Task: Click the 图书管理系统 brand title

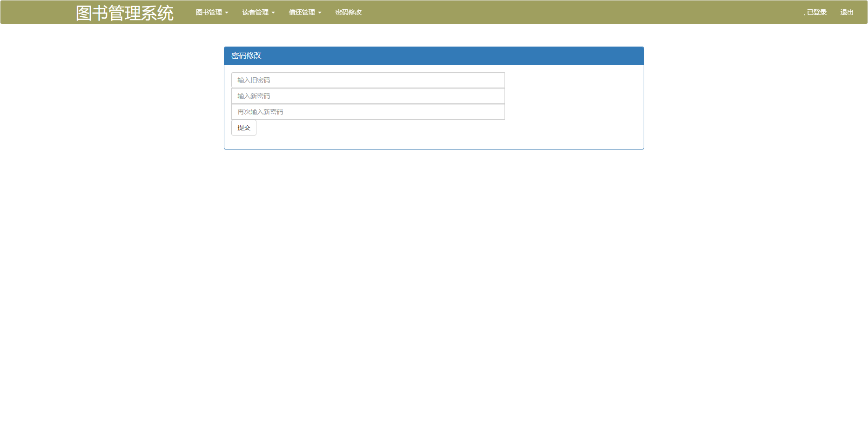Action: 125,13
